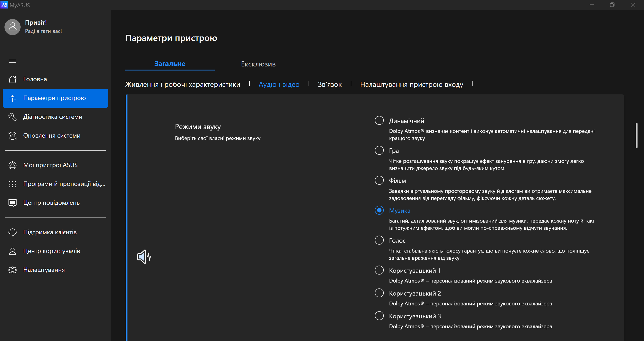Choose the Фільм sound mode
This screenshot has height=341, width=644.
tap(379, 180)
